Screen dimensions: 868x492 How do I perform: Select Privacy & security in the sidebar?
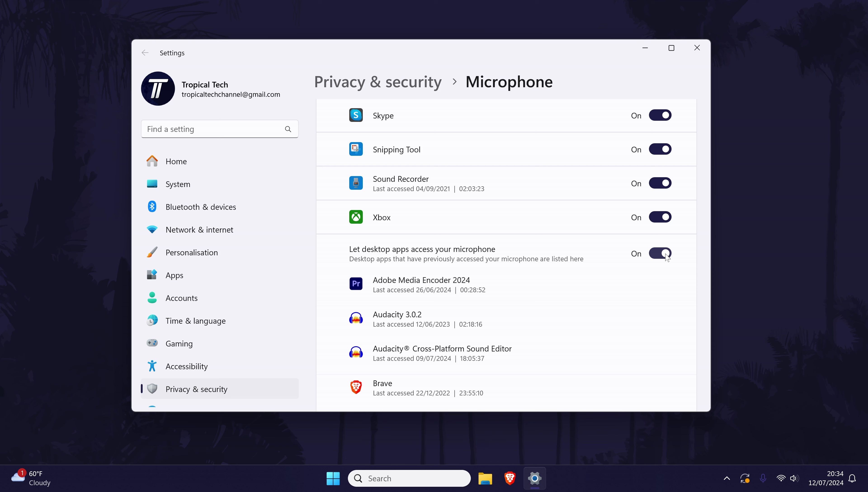point(219,389)
